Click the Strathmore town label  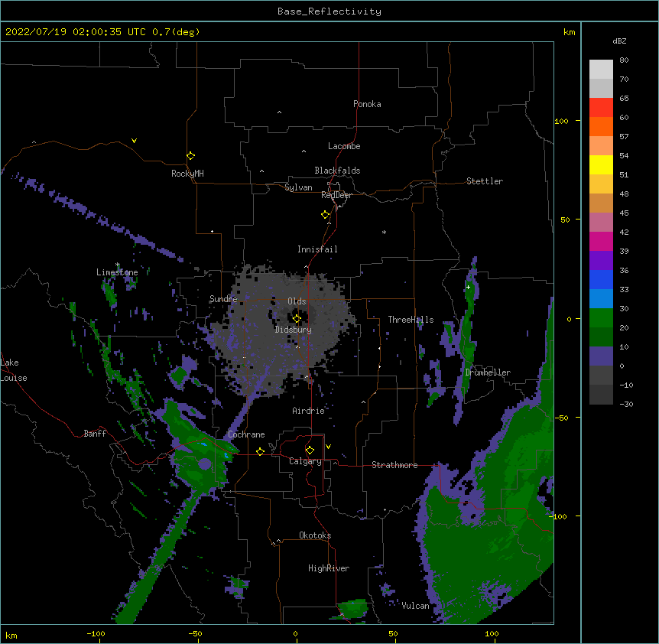point(394,465)
